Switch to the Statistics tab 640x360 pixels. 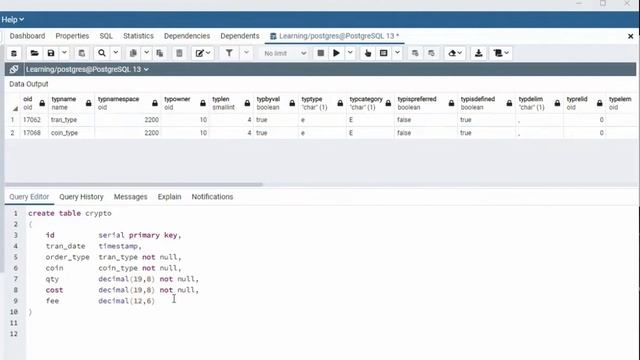tap(138, 36)
